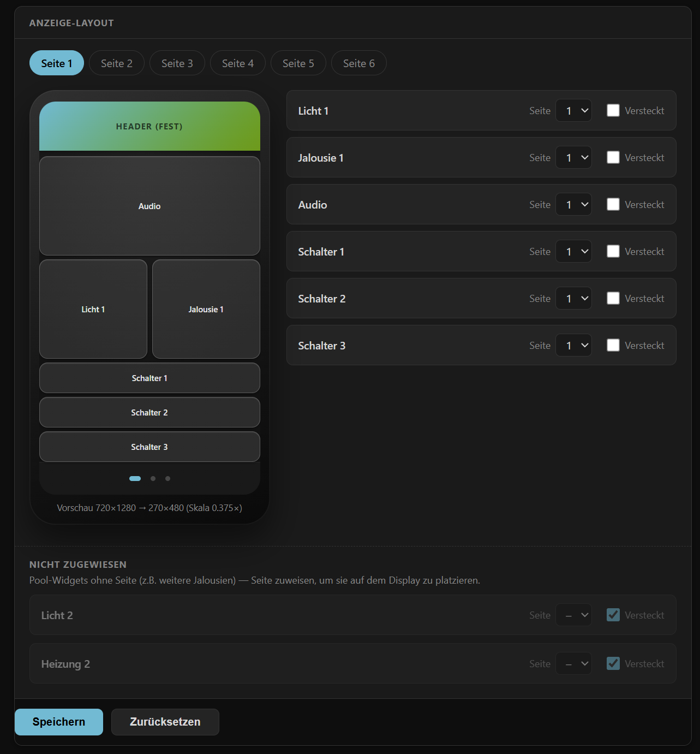The width and height of the screenshot is (700, 754).
Task: Open the Seite dropdown for Schalter 3
Action: point(574,345)
